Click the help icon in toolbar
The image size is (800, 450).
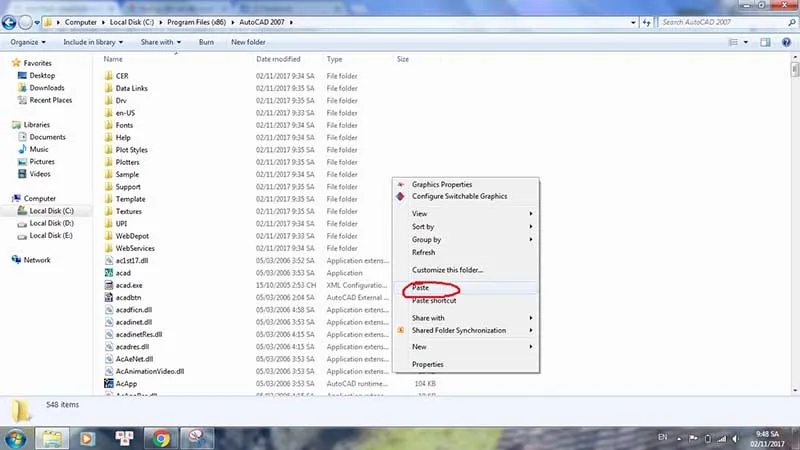pyautogui.click(x=785, y=42)
